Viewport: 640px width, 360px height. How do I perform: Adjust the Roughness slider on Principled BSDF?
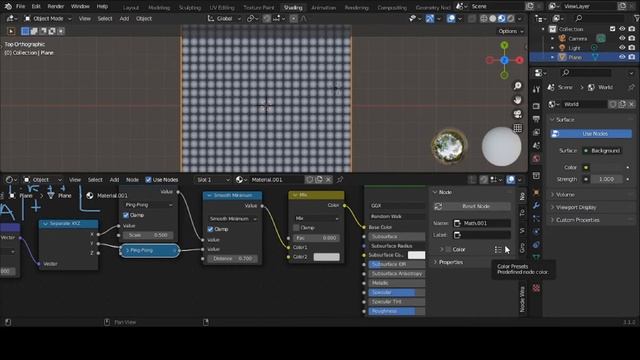tap(397, 311)
